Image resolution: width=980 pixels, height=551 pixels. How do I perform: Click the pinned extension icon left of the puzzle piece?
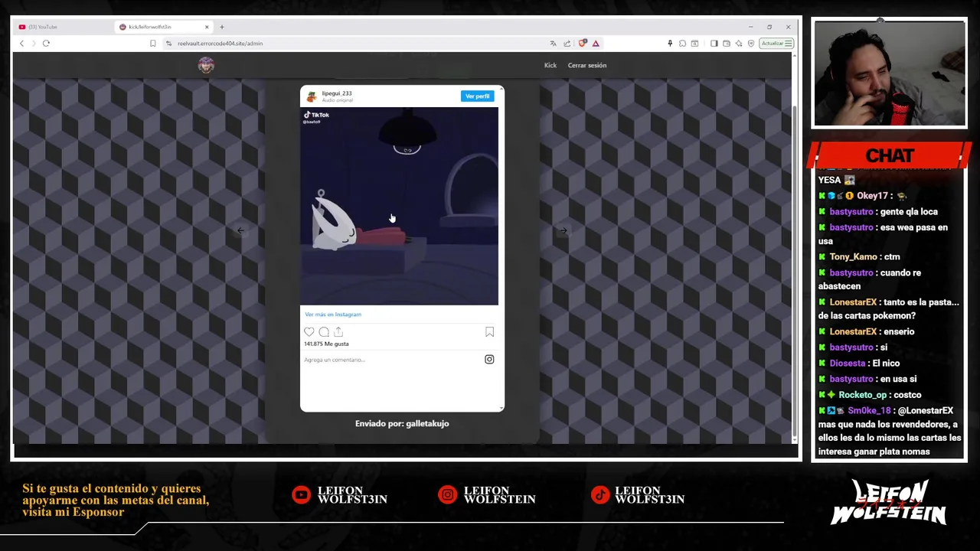(x=670, y=44)
